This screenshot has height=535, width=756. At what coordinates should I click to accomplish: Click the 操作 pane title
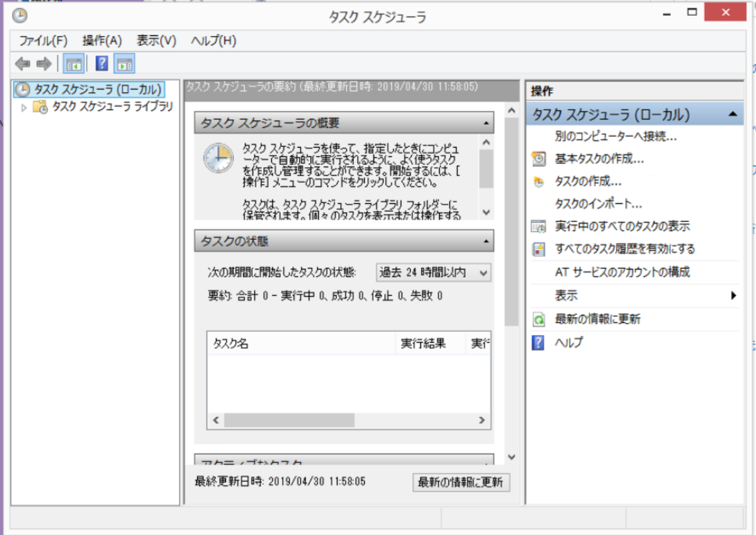point(542,91)
